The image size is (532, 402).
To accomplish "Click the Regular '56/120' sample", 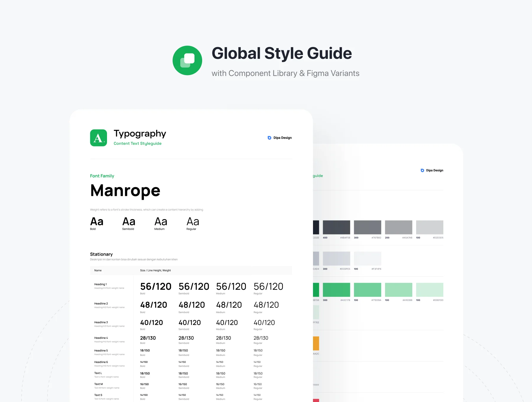I will click(x=268, y=286).
